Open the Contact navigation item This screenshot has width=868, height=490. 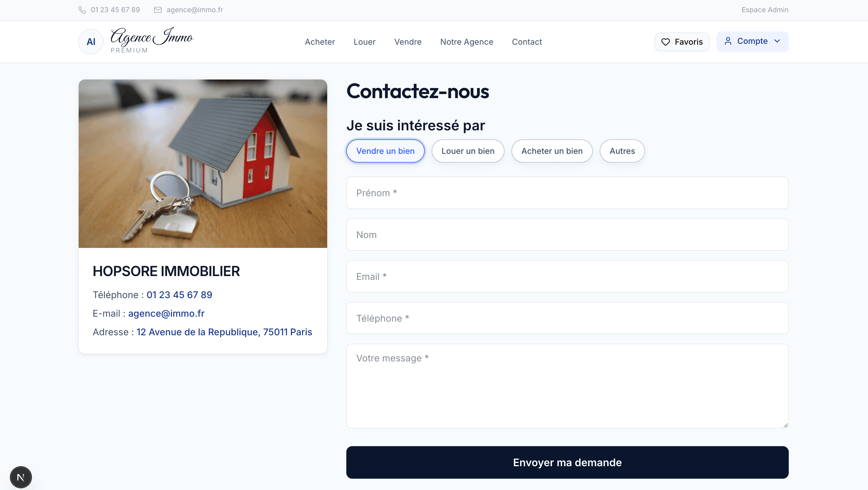click(527, 42)
